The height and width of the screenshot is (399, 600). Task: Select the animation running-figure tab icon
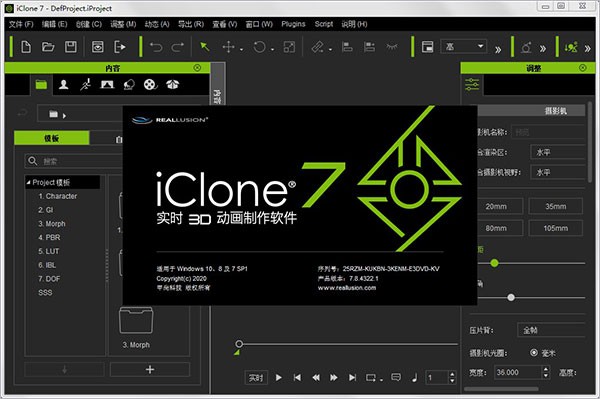coord(85,85)
